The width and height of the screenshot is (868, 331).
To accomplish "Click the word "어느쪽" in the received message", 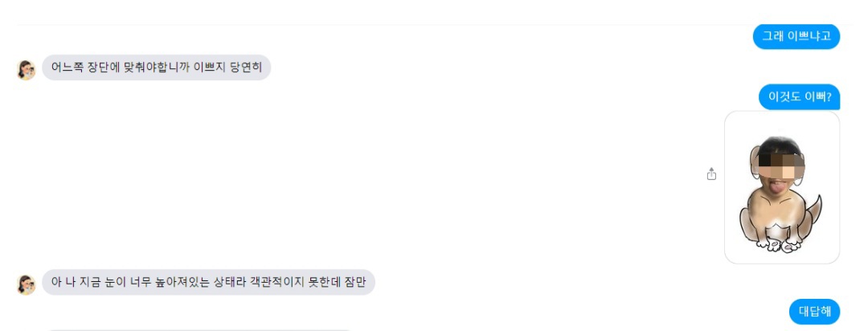I will [66, 67].
